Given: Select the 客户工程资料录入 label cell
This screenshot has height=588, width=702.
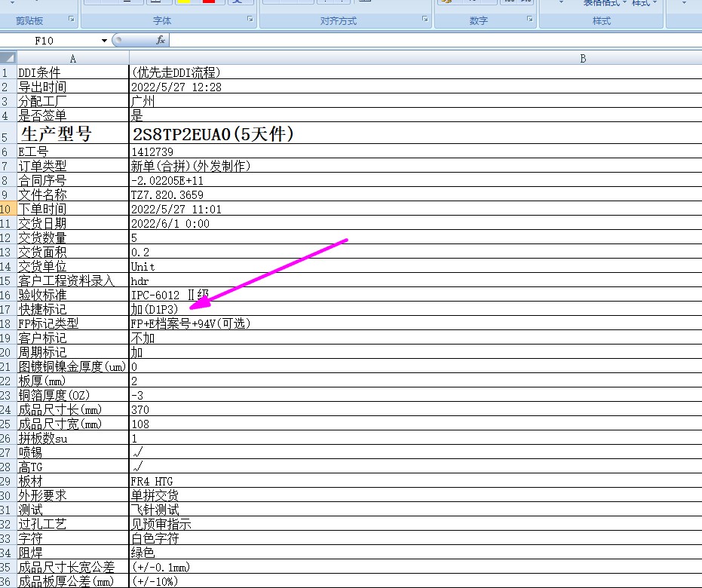Looking at the screenshot, I should pyautogui.click(x=73, y=280).
